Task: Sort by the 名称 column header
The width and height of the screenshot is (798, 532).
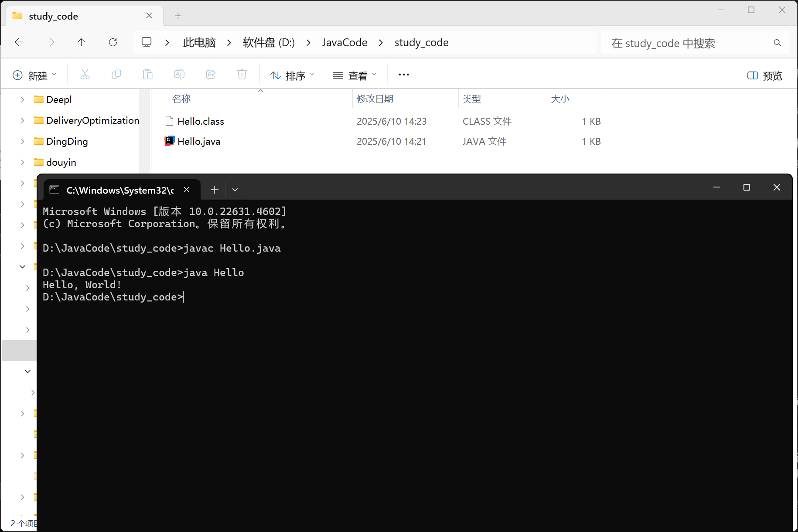Action: (181, 99)
